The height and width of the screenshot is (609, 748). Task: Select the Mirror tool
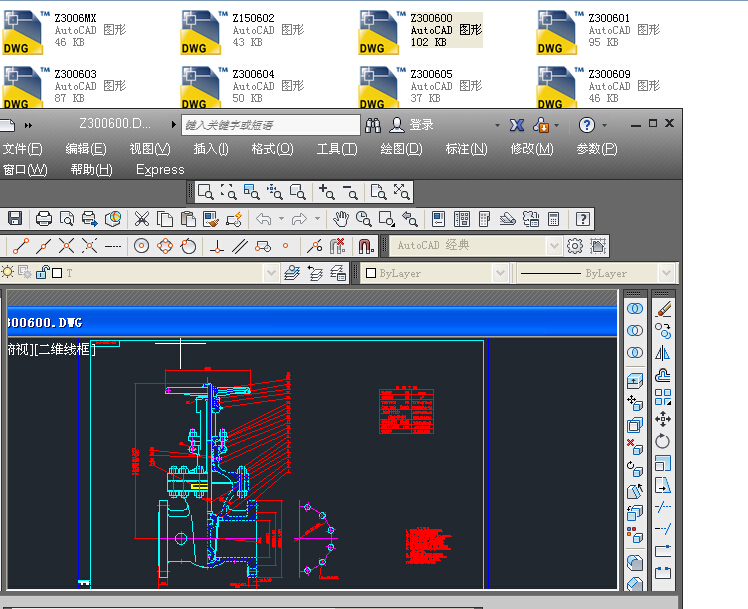click(x=662, y=353)
